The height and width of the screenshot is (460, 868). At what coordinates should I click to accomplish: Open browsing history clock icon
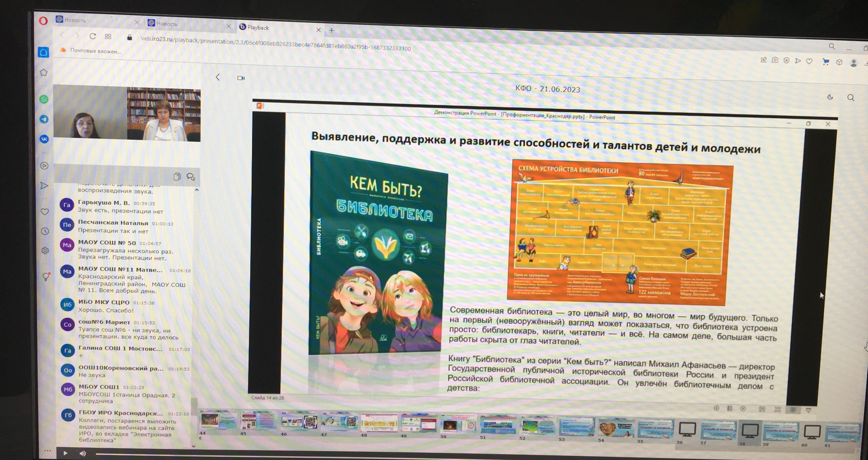pyautogui.click(x=45, y=231)
